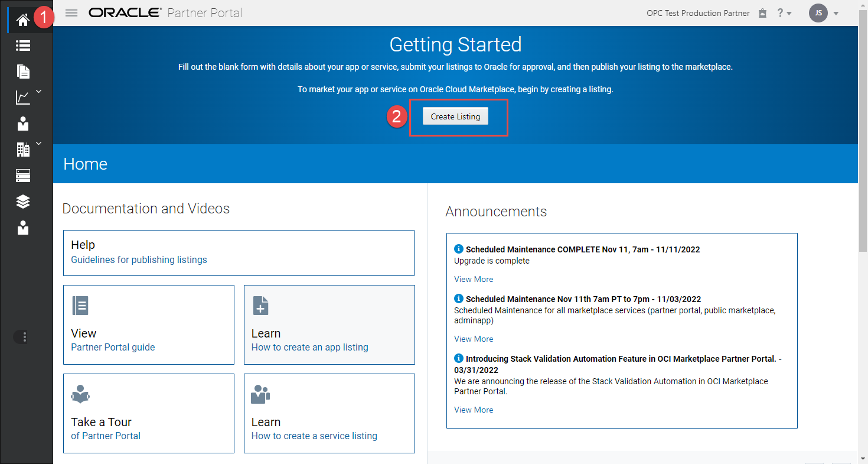Click the document-plus icon for app listing
This screenshot has width=868, height=464.
260,306
